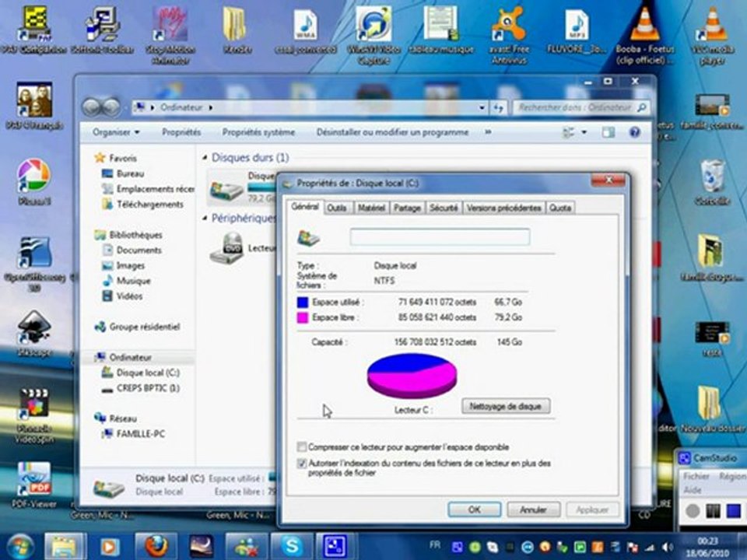The image size is (747, 560).
Task: Open the Stop Motion Animator desktop icon
Action: click(170, 34)
